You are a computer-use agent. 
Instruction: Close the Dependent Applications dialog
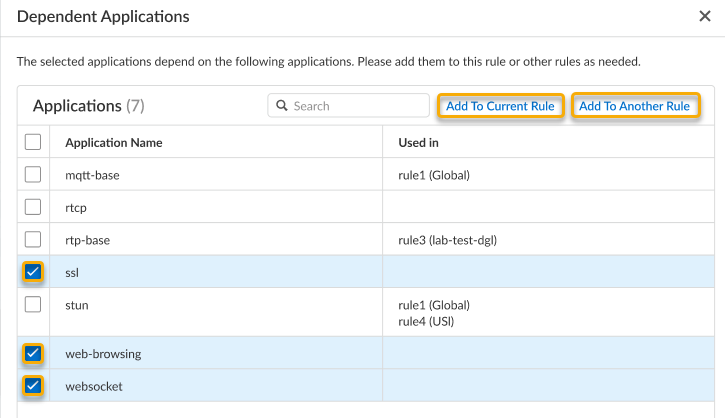tap(704, 17)
